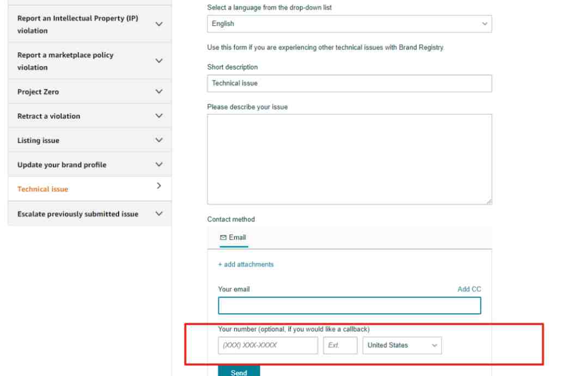This screenshot has width=588, height=376.
Task: Click the Short description field
Action: point(349,83)
